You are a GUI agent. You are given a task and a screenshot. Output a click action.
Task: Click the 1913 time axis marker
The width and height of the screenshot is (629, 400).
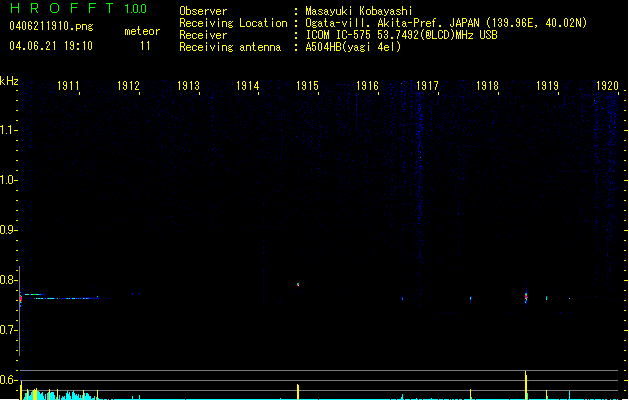pos(188,86)
